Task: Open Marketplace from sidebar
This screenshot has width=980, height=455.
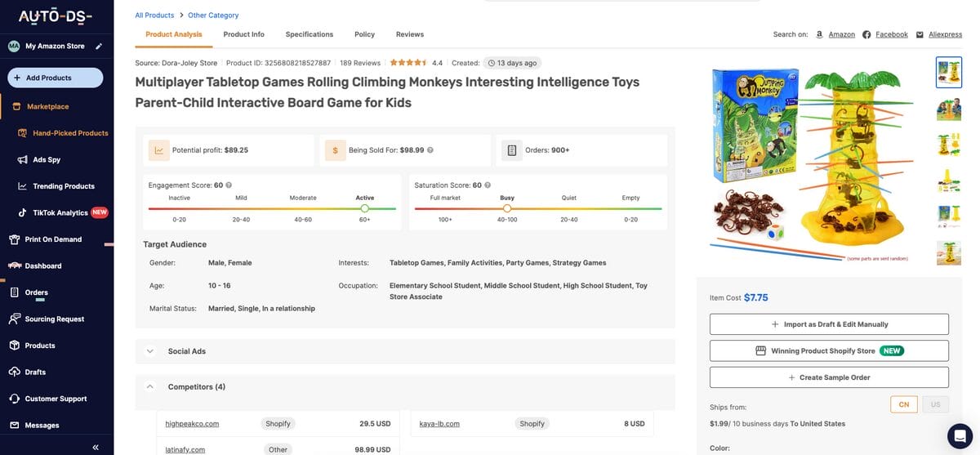Action: 47,106
